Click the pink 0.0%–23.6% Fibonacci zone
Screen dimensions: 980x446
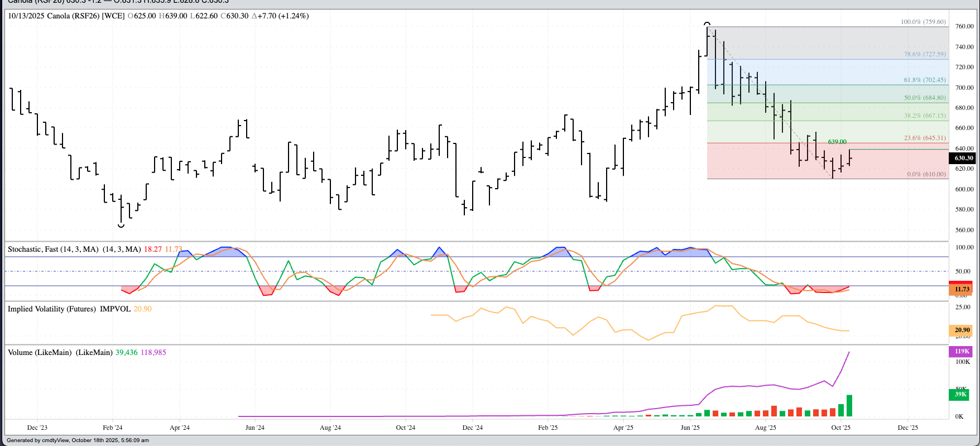[x=770, y=165]
